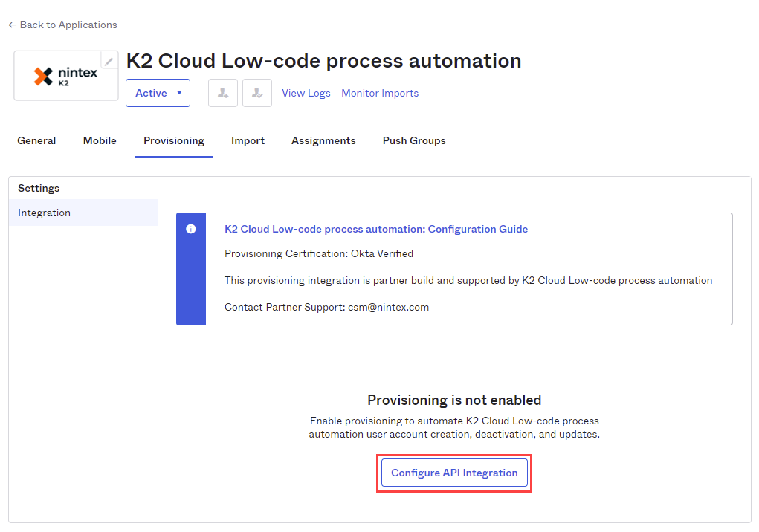Click the csm@nintex.com support email text

388,307
